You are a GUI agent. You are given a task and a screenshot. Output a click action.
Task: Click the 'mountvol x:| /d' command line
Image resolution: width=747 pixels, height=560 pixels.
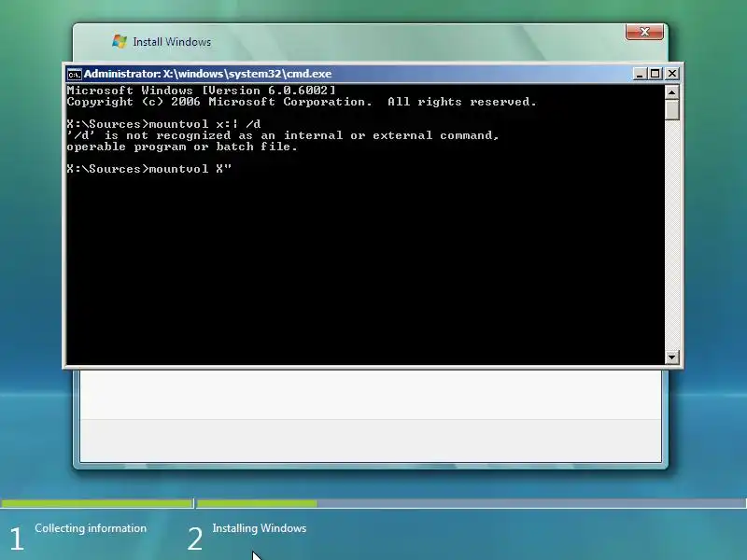164,124
